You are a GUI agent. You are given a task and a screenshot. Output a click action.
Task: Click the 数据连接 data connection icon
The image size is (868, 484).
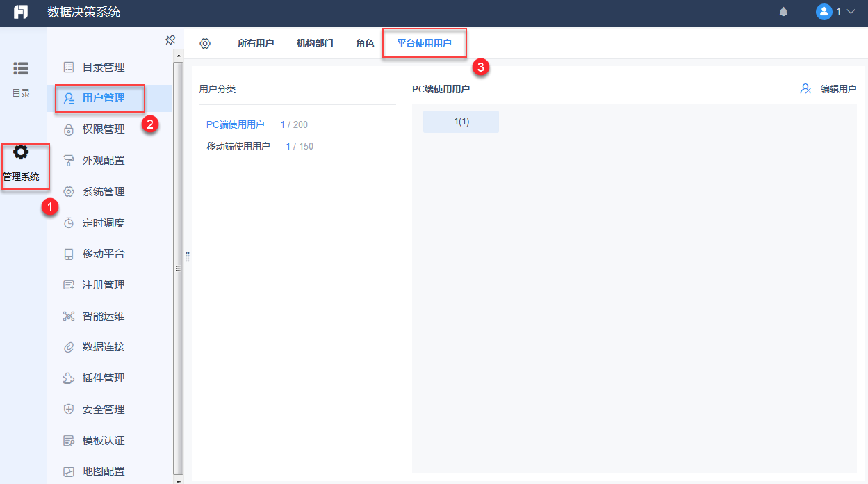tap(68, 347)
